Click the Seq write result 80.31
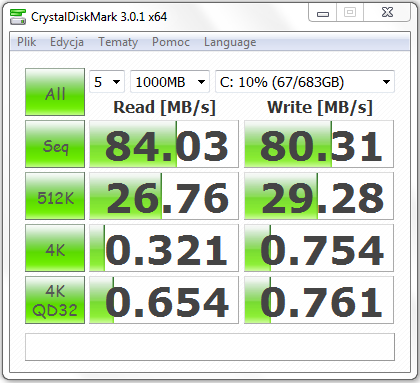This screenshot has height=383, width=420. (319, 144)
